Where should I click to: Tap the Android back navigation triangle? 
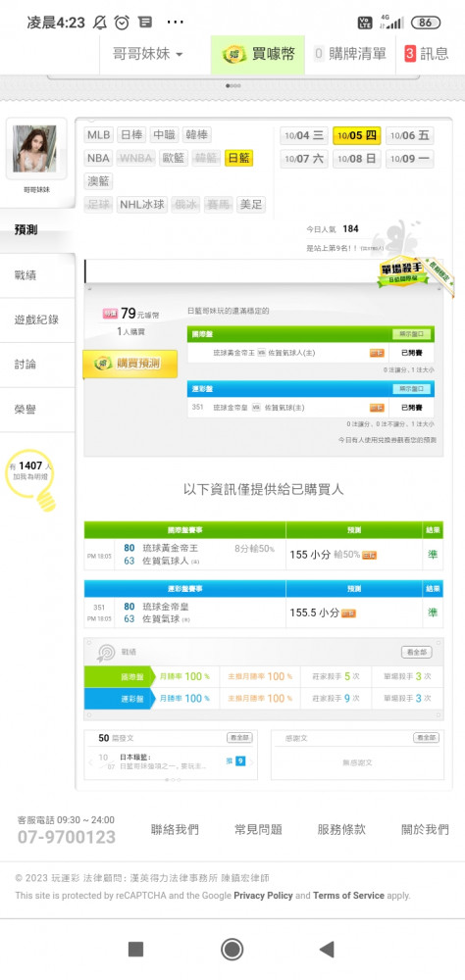click(x=327, y=950)
